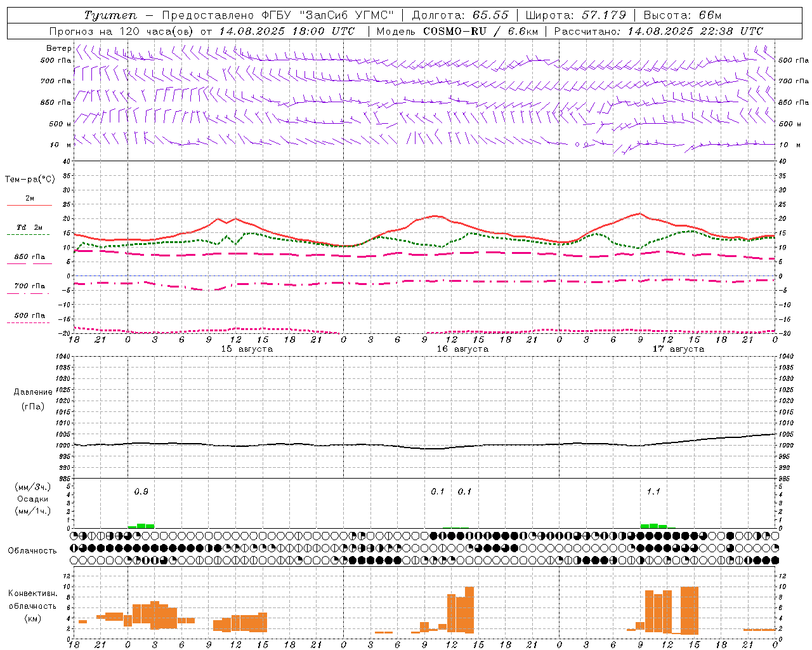Screen dimensions: 812x650
Task: Click the "Широта: 57.179" latitude value
Action: tap(576, 15)
